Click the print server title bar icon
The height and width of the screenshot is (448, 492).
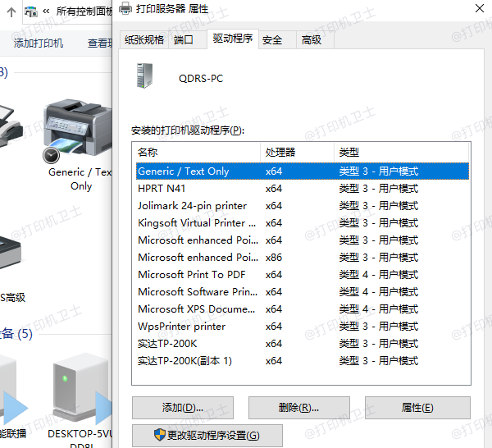(x=125, y=9)
